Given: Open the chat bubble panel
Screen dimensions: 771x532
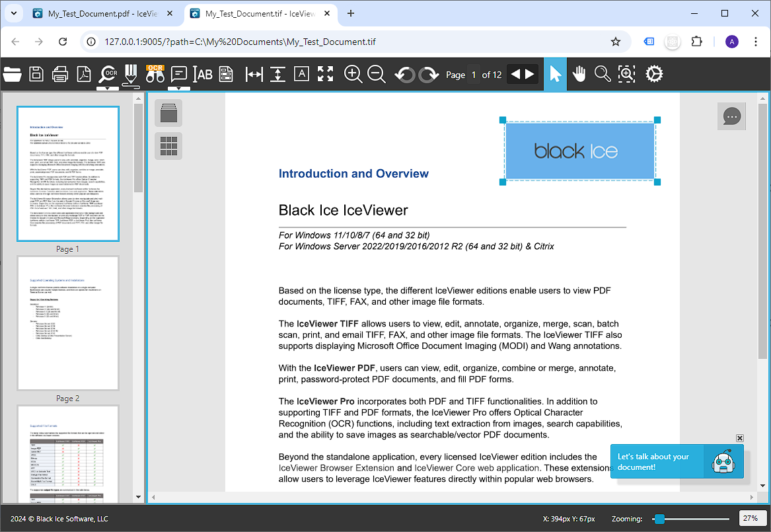Looking at the screenshot, I should 731,116.
